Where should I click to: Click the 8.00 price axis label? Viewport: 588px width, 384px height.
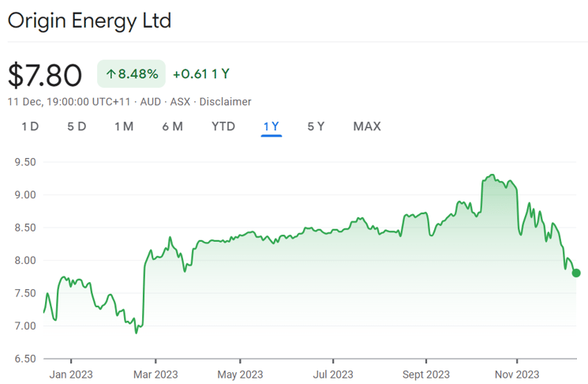pos(25,260)
